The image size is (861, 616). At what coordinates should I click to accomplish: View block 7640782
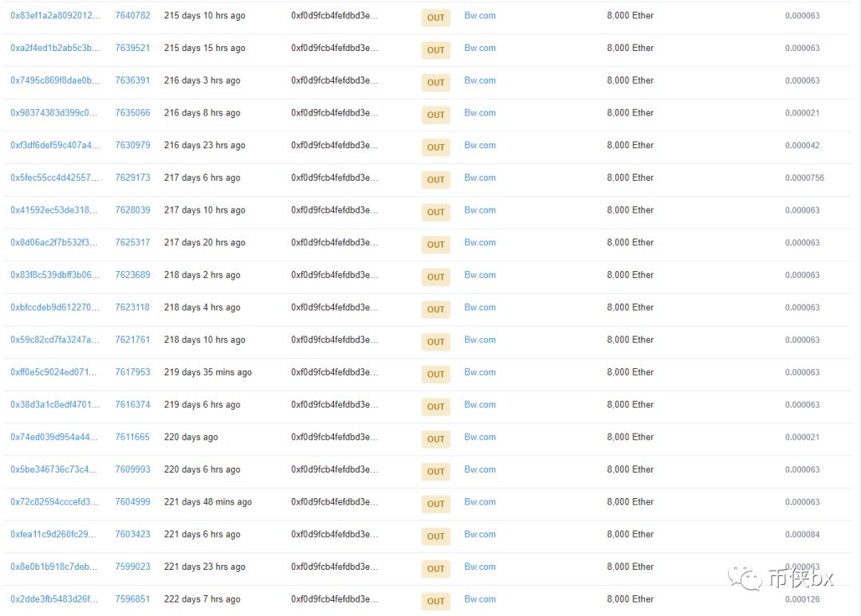[x=132, y=15]
